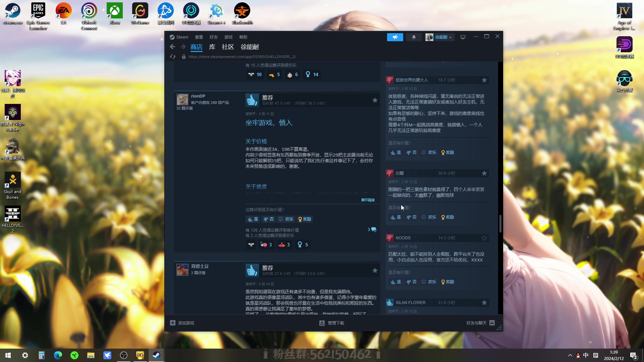Switch Steam to Big Picture mode icon
This screenshot has width=644, height=362.
[x=463, y=37]
